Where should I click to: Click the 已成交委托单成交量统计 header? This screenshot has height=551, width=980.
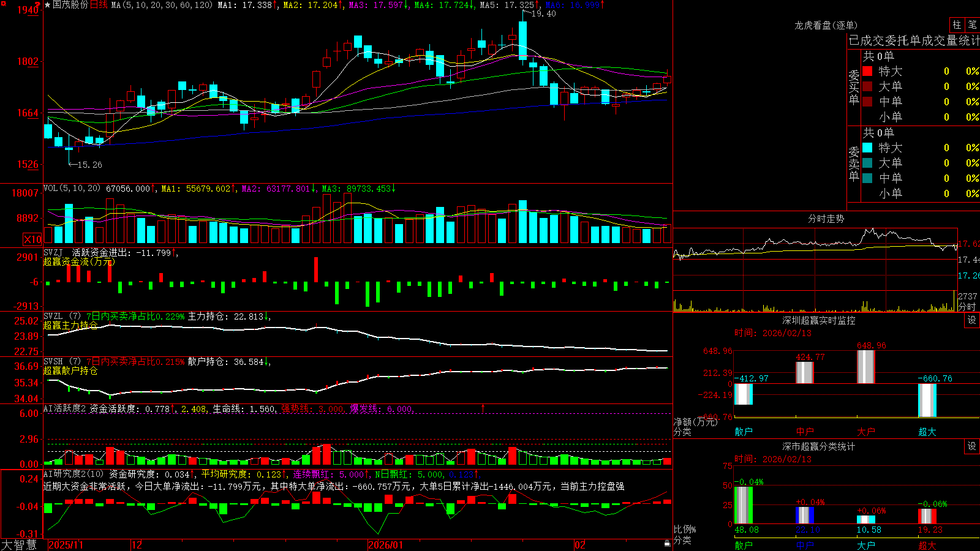914,40
